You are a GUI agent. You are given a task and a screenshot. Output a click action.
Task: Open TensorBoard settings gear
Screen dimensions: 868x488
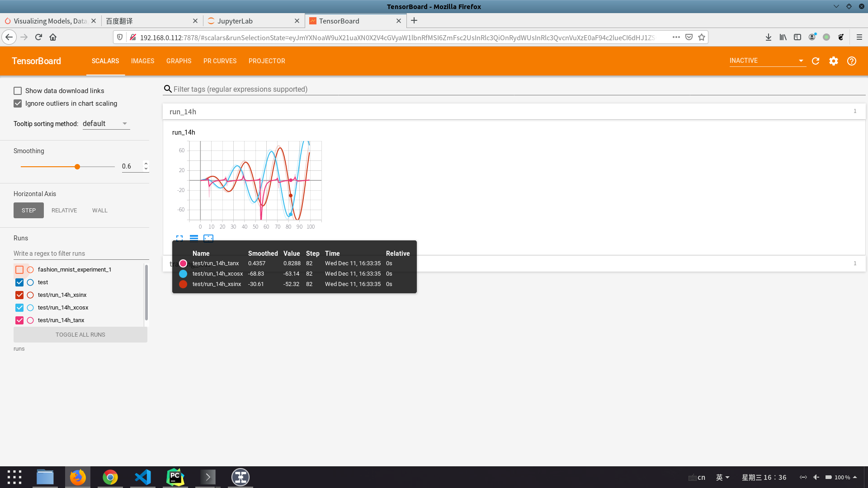tap(834, 61)
